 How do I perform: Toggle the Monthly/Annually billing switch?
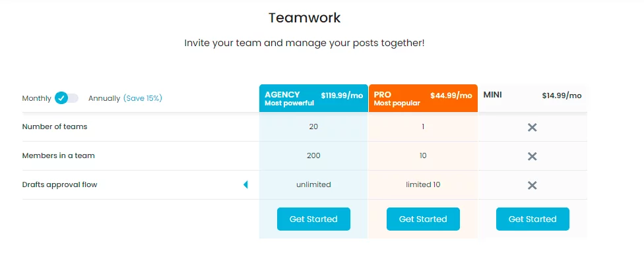pyautogui.click(x=67, y=98)
